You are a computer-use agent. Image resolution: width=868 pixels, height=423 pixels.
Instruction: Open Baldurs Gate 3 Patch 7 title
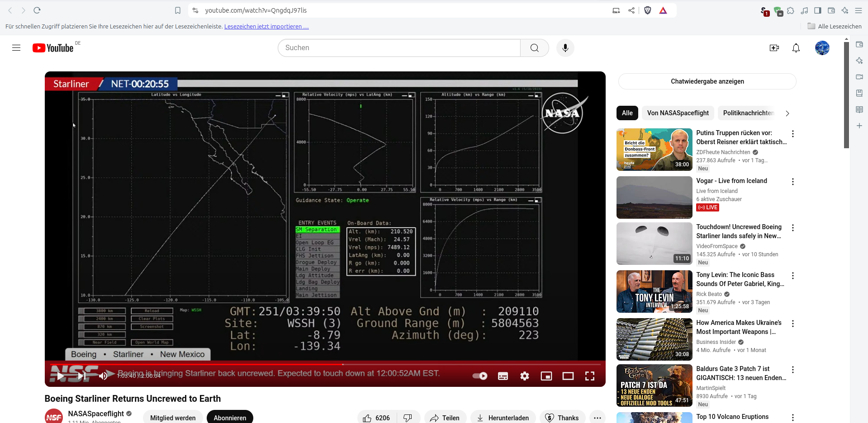[x=741, y=373]
